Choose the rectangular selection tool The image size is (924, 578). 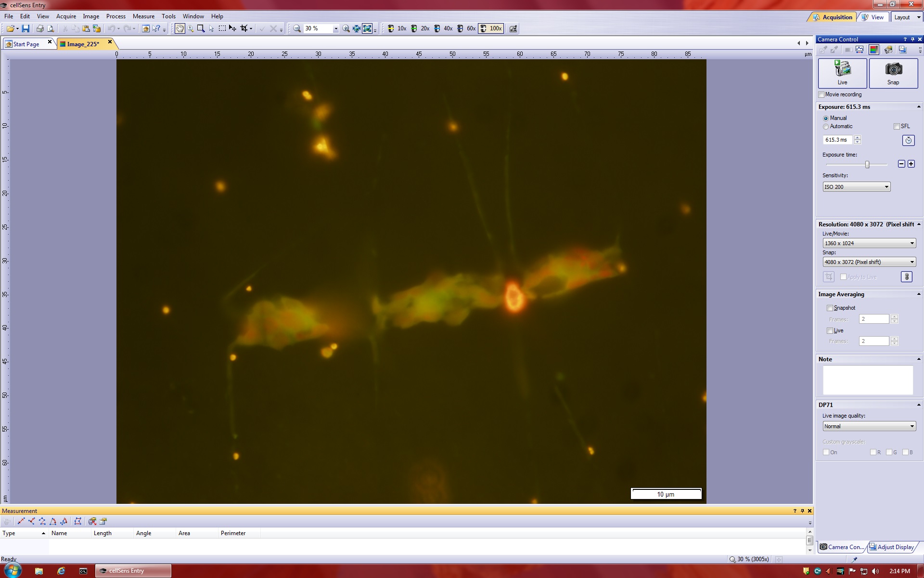(x=222, y=29)
